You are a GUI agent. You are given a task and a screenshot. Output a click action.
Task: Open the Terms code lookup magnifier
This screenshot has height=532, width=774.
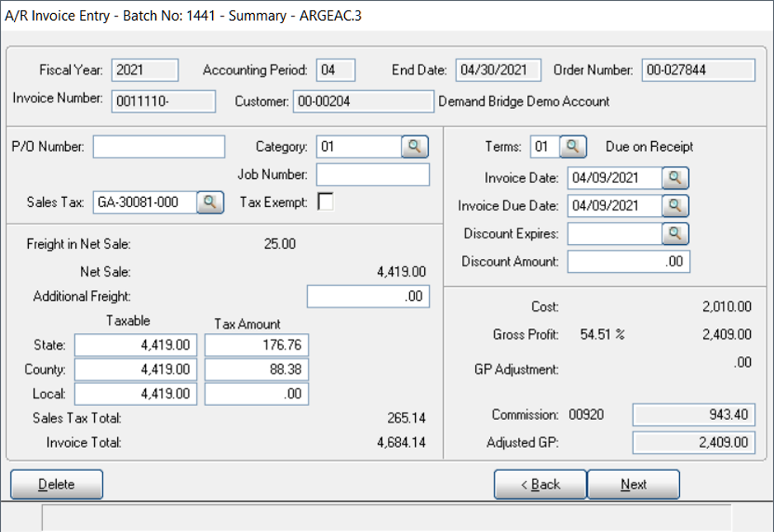coord(573,147)
